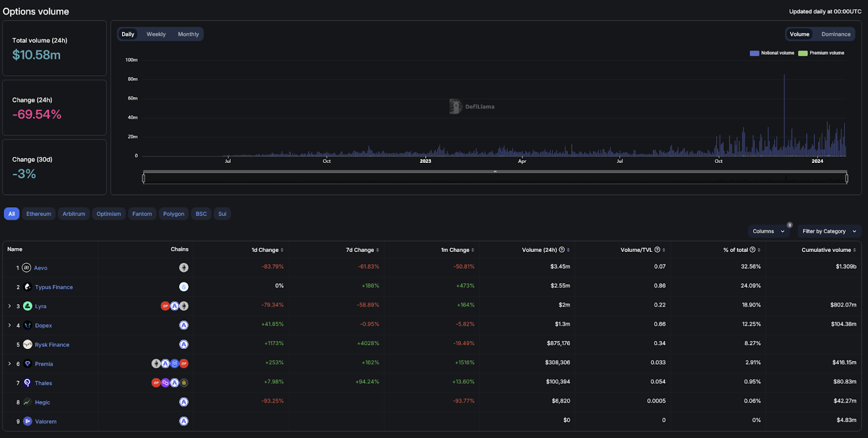868x438 pixels.
Task: Click the Thales logo icon
Action: click(28, 383)
